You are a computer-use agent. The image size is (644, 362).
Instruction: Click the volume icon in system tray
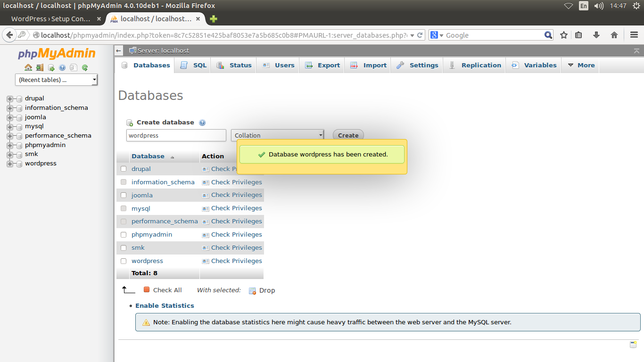(x=599, y=6)
